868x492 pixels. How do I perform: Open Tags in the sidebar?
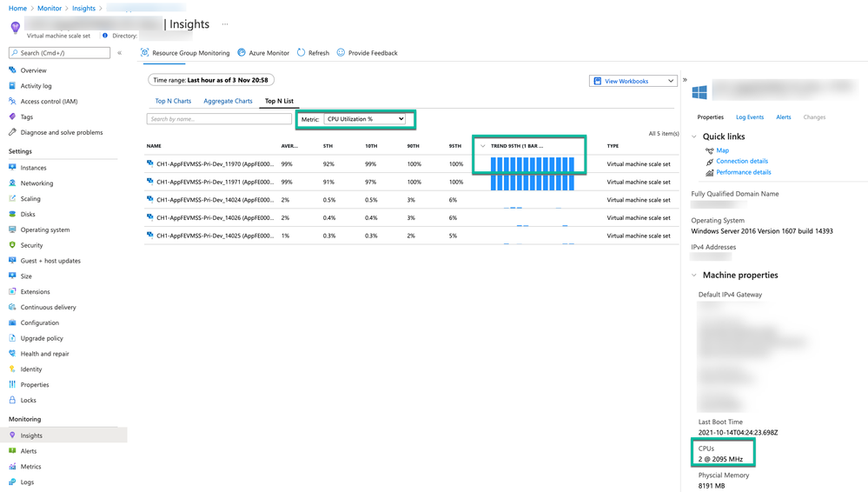coord(27,116)
